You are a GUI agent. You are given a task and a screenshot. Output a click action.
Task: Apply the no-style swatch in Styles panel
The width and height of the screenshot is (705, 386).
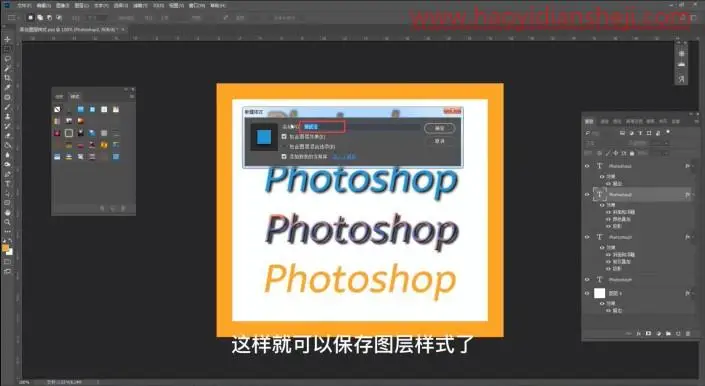(x=57, y=109)
